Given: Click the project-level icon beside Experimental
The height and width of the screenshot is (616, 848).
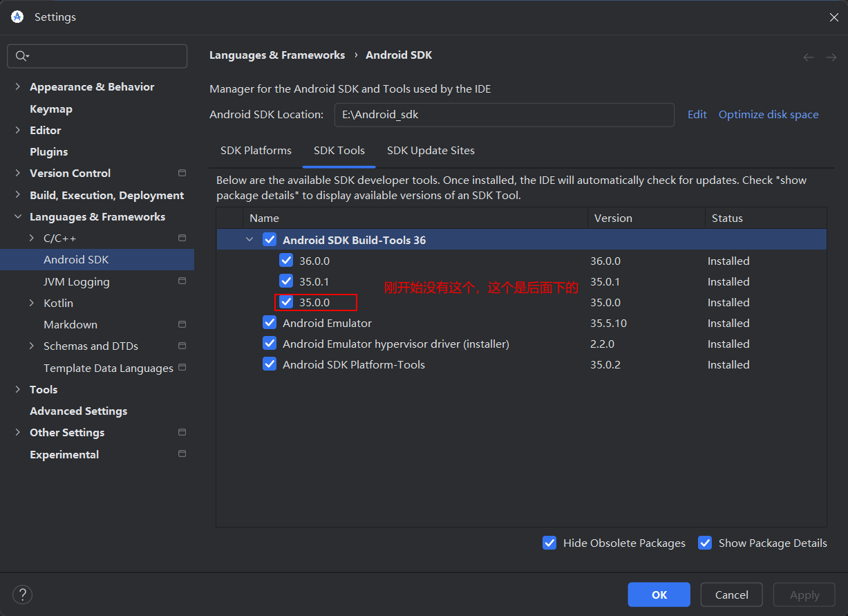Looking at the screenshot, I should 182,454.
